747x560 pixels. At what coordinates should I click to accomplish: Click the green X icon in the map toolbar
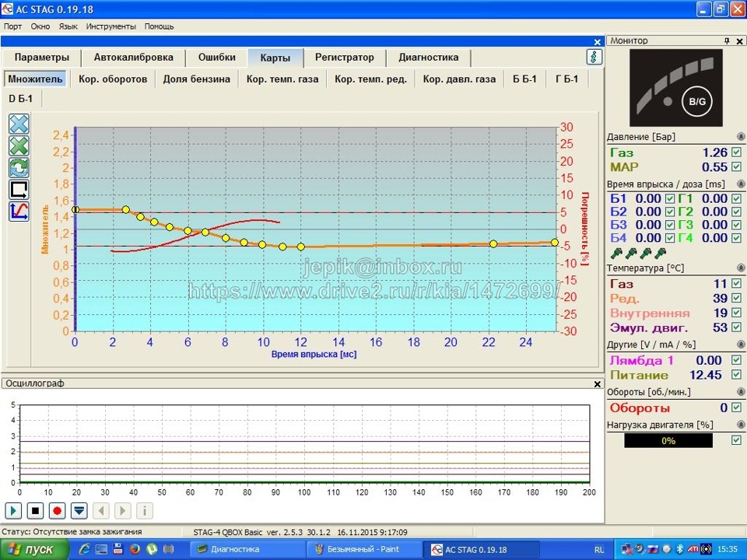tap(19, 146)
